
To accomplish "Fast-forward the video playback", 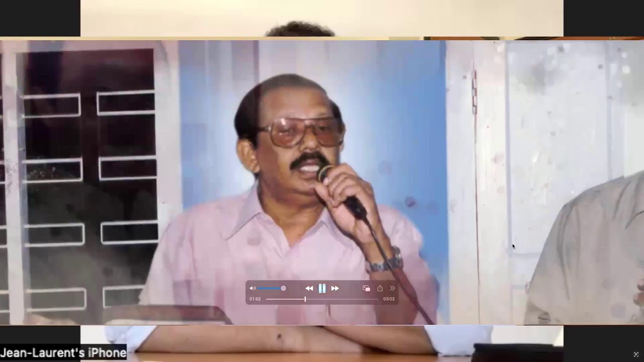I will pyautogui.click(x=335, y=288).
